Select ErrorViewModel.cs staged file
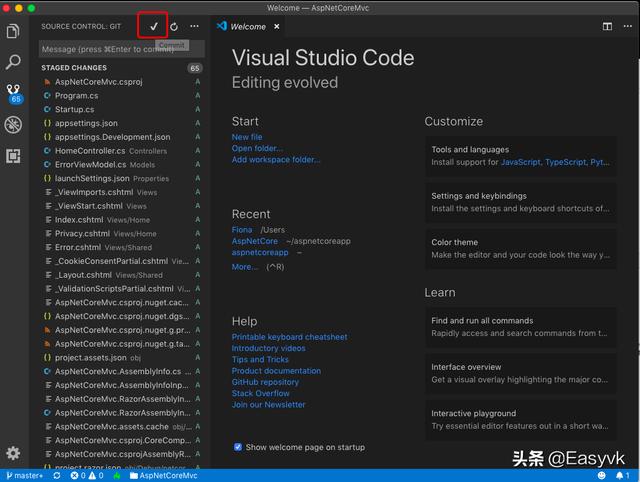Screen dimensions: 640x482 pos(122,165)
